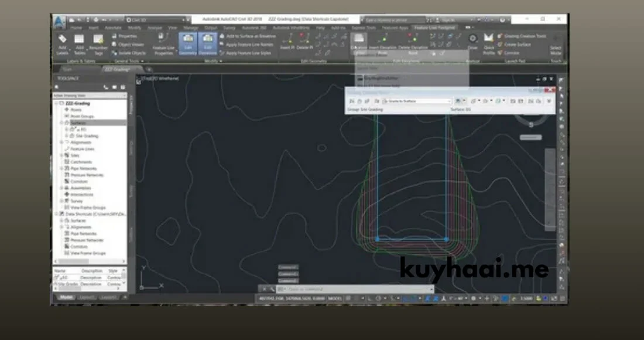Image resolution: width=644 pixels, height=340 pixels.
Task: Click the ZZZ-Grading drawing file tab
Action: [121, 70]
